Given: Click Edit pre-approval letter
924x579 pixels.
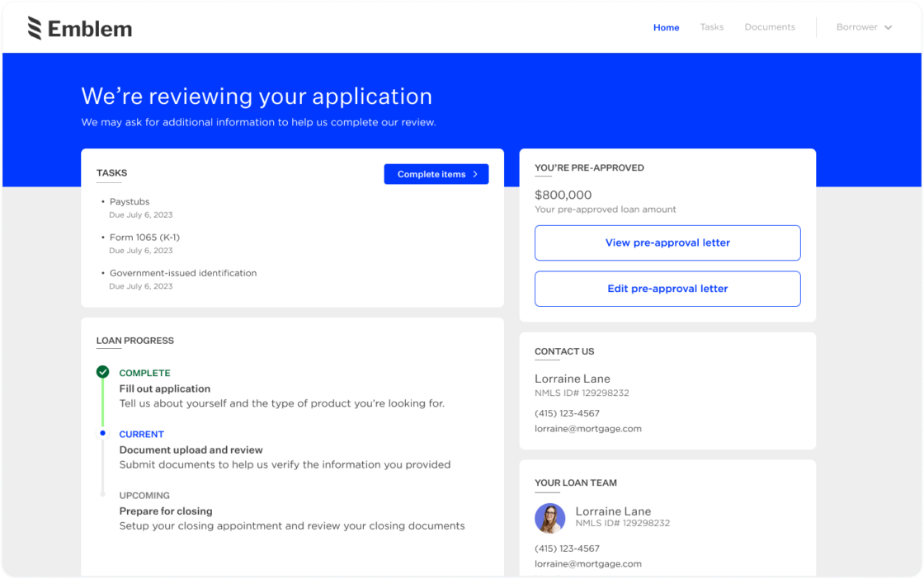Looking at the screenshot, I should [667, 289].
